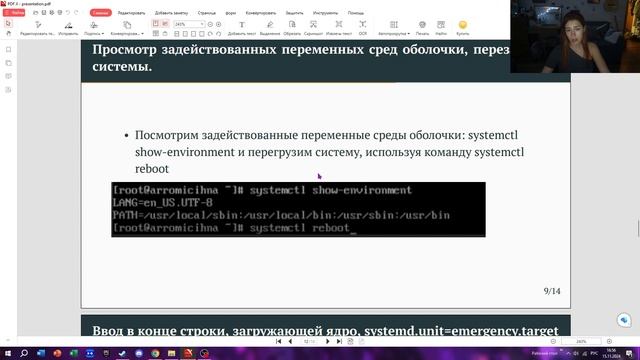Click the Добавить текст tool

point(242,28)
